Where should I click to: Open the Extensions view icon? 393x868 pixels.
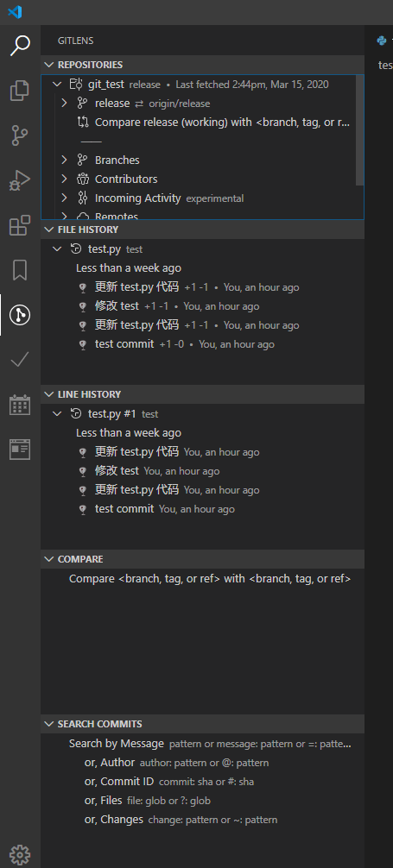pyautogui.click(x=20, y=225)
